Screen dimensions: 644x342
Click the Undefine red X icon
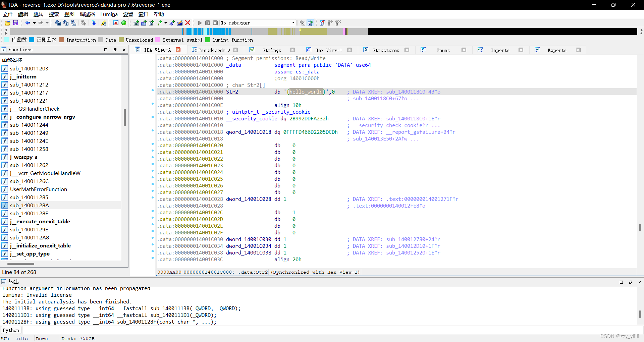(187, 23)
